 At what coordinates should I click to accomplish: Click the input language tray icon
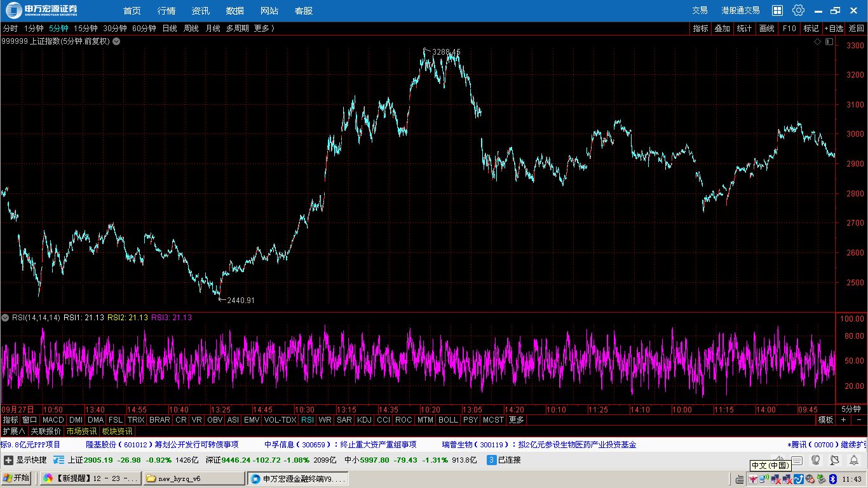click(x=753, y=479)
